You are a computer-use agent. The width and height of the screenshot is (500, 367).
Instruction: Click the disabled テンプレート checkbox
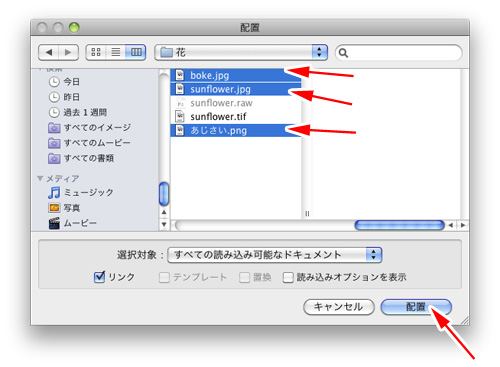(164, 277)
